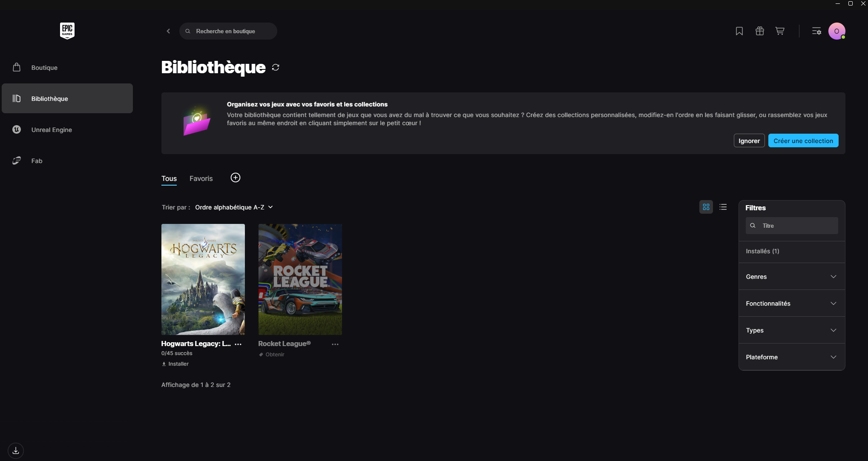Click the Rocket League title text
Screen dimensions: 868x461
(285, 344)
